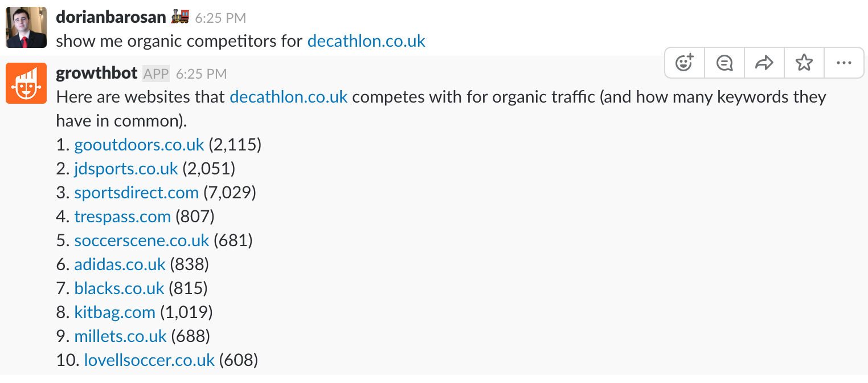Go to the trespass.com link
The height and width of the screenshot is (383, 868).
pyautogui.click(x=122, y=217)
